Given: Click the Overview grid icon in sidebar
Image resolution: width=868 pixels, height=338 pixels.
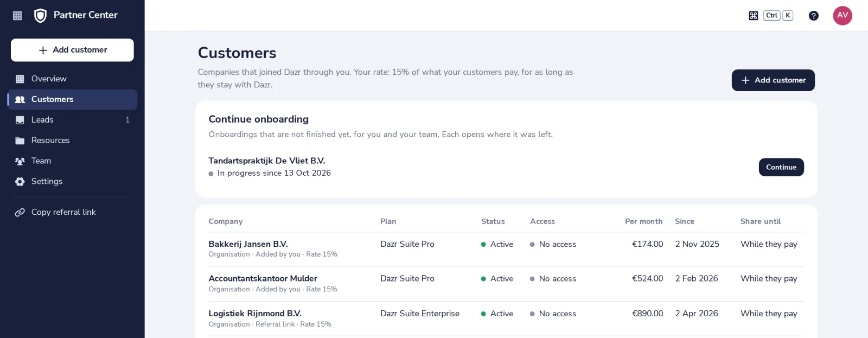Looking at the screenshot, I should pyautogui.click(x=20, y=79).
